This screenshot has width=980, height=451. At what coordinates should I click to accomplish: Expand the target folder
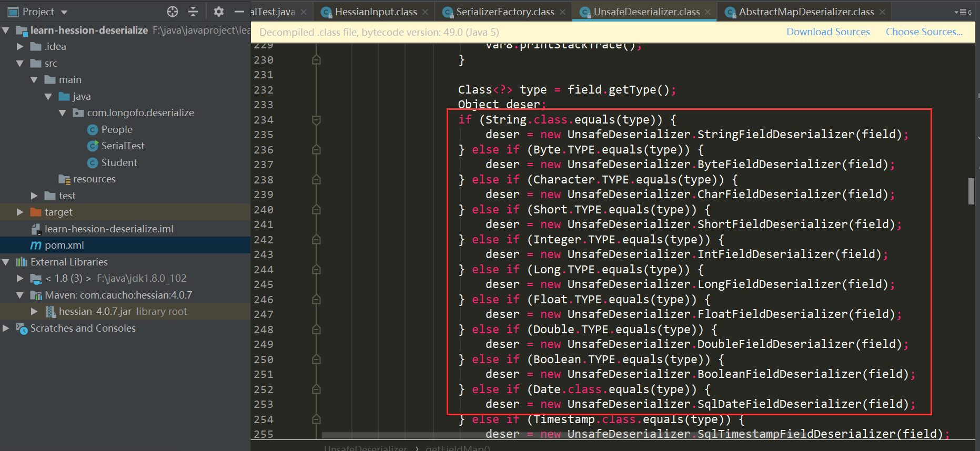pos(20,212)
